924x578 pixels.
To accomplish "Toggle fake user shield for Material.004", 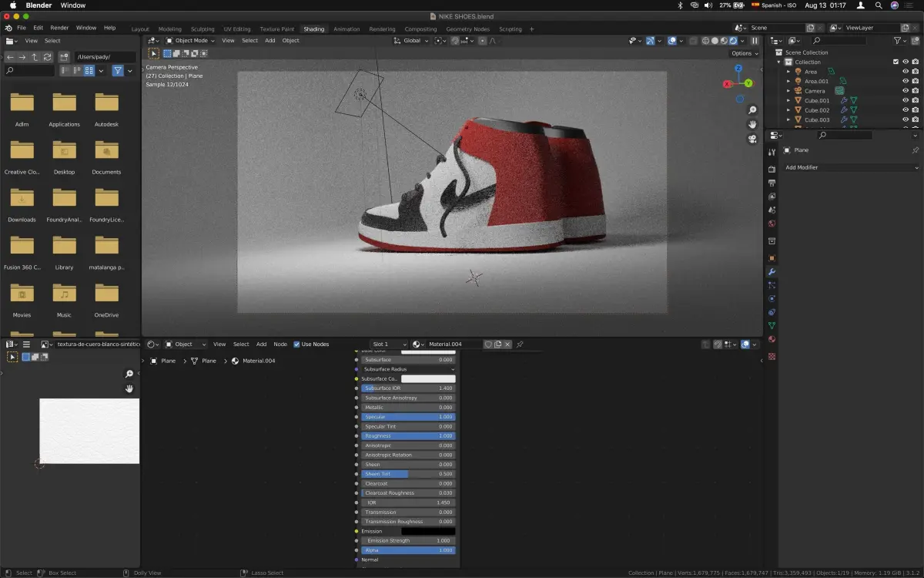I will 487,344.
